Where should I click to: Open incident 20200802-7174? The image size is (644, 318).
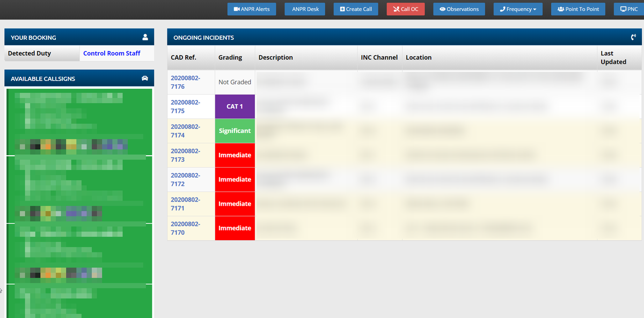point(185,131)
